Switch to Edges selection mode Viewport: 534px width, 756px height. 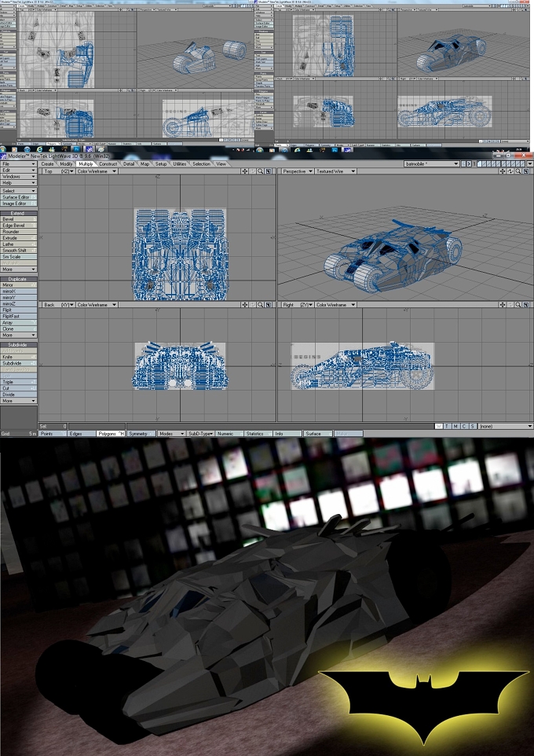82,434
